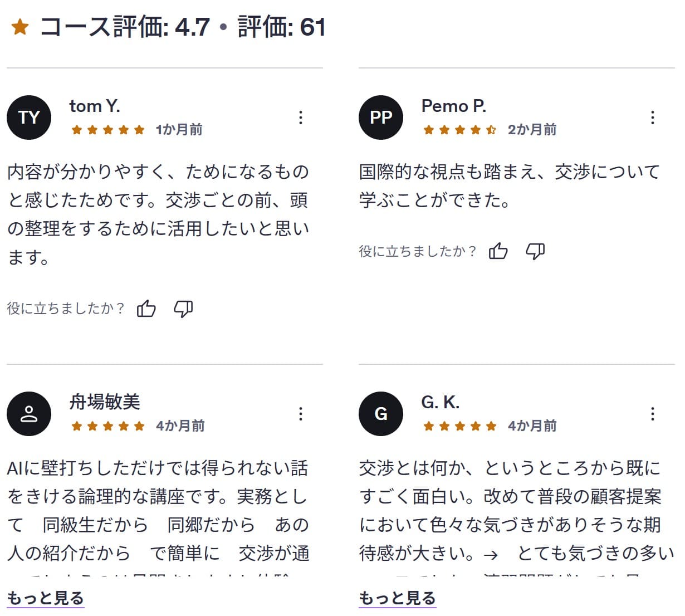Click tom Y.'s avatar icon
This screenshot has height=616, width=685.
(x=28, y=118)
